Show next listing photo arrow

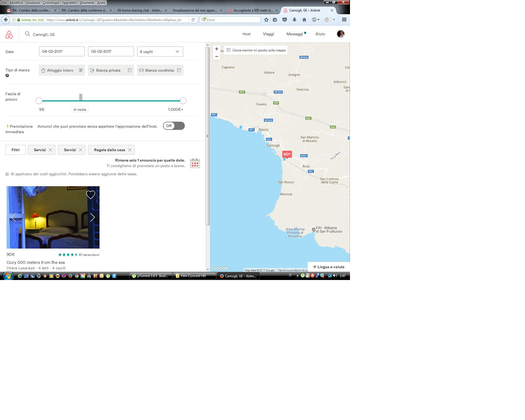click(92, 217)
